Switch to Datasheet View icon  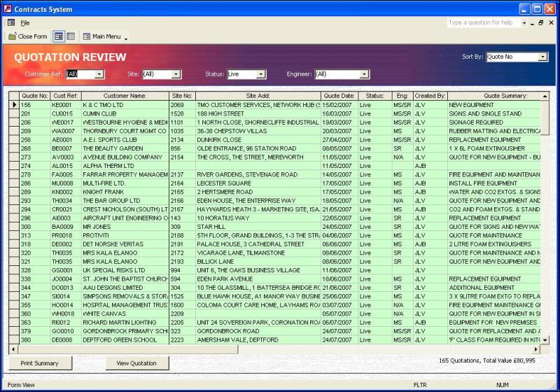coord(71,36)
